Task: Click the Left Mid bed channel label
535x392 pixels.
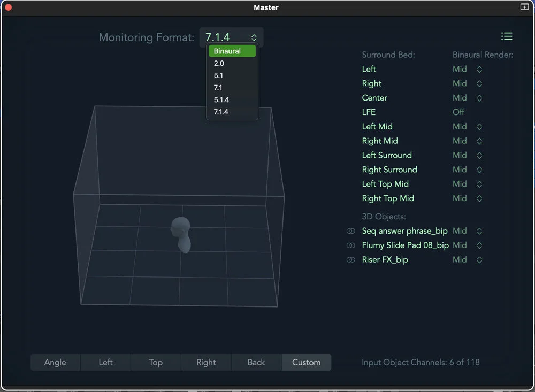Action: point(377,127)
